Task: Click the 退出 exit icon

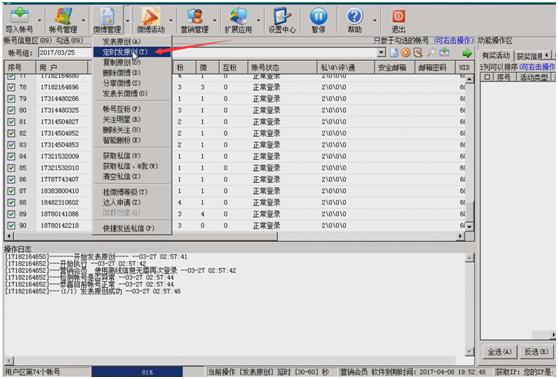Action: (x=399, y=16)
